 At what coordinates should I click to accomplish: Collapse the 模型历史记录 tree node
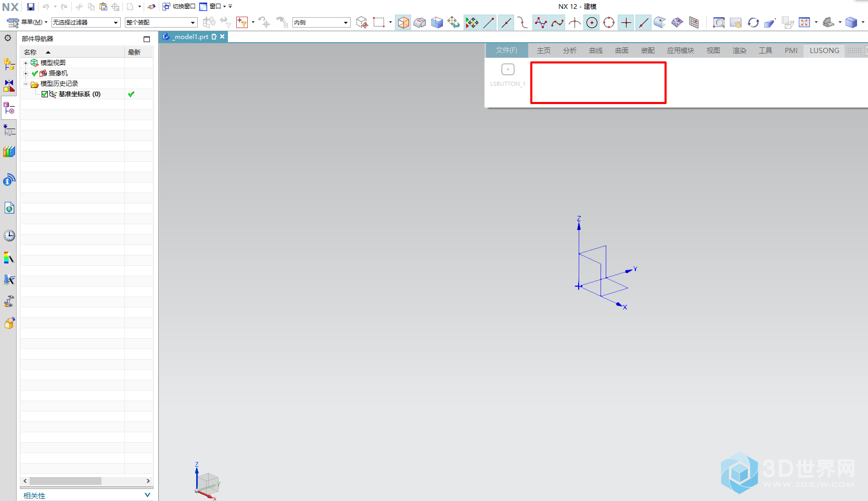[25, 84]
